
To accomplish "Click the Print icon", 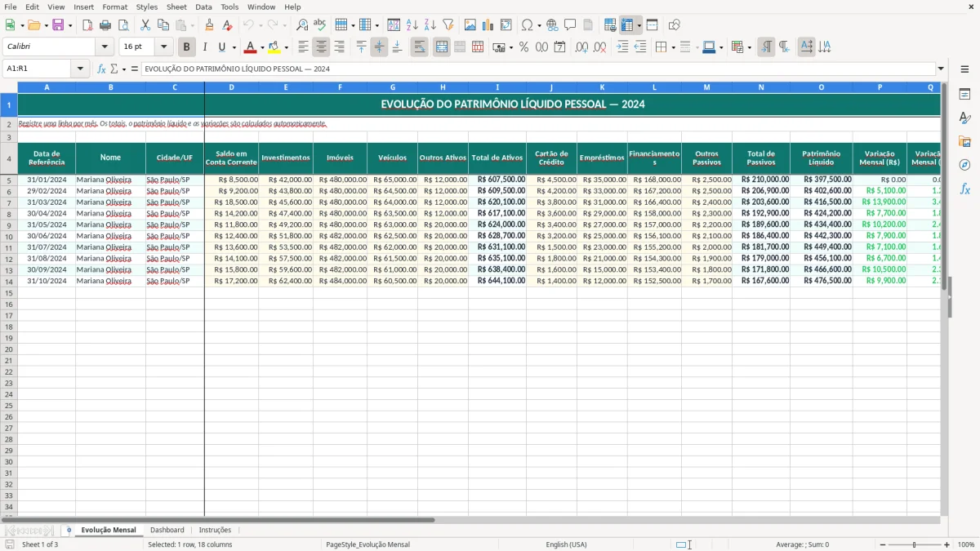I will click(105, 25).
